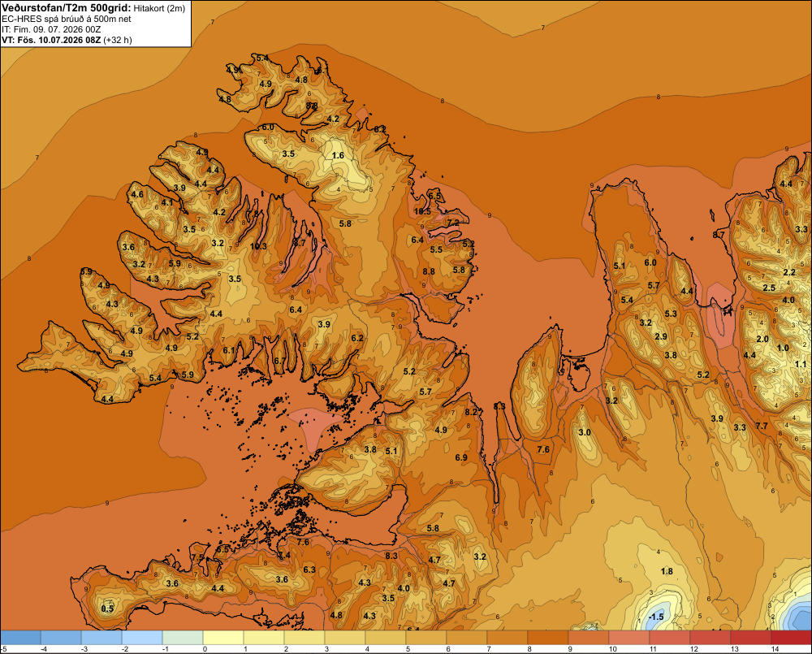Click the temperature value '1.6' on the map
The width and height of the screenshot is (812, 654).
pos(338,155)
